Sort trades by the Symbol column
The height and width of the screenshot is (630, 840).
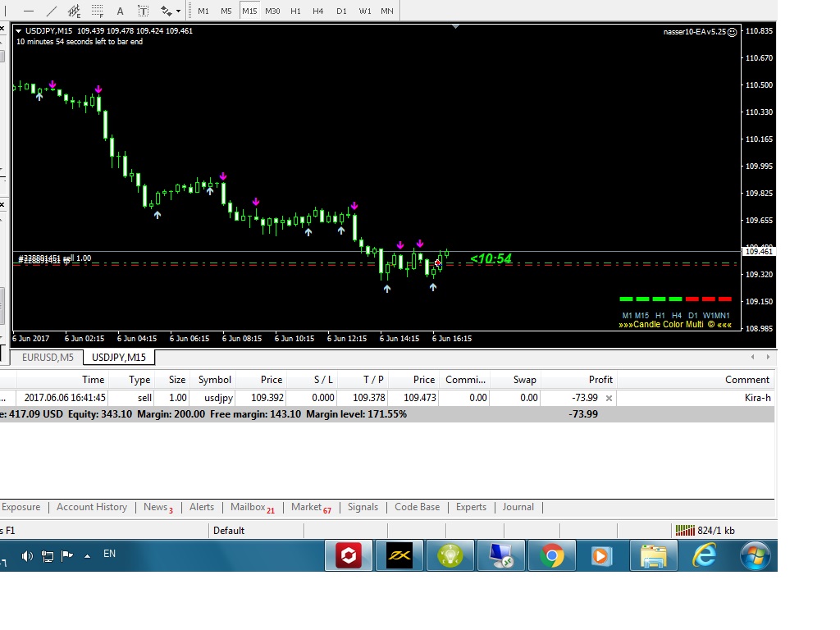coord(212,380)
